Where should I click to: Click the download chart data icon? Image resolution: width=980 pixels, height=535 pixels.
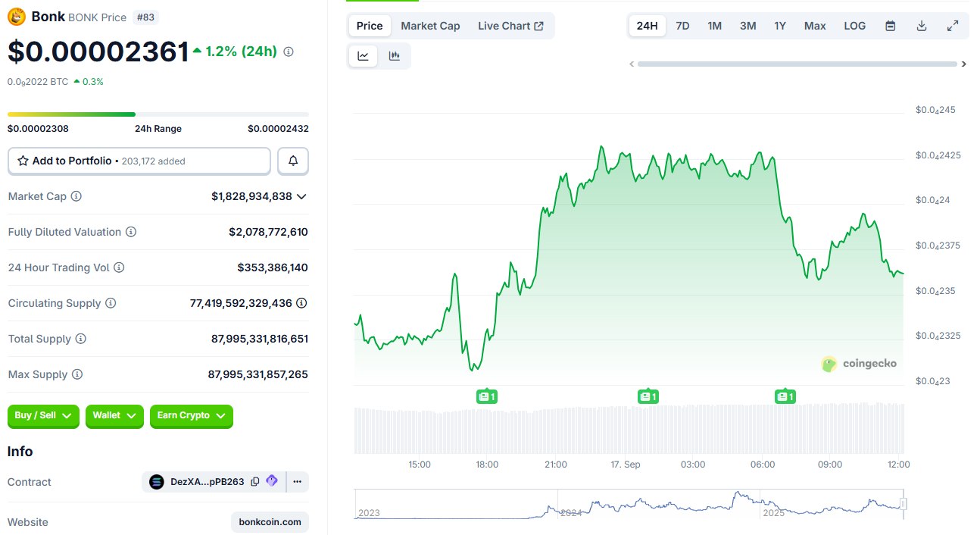(922, 26)
